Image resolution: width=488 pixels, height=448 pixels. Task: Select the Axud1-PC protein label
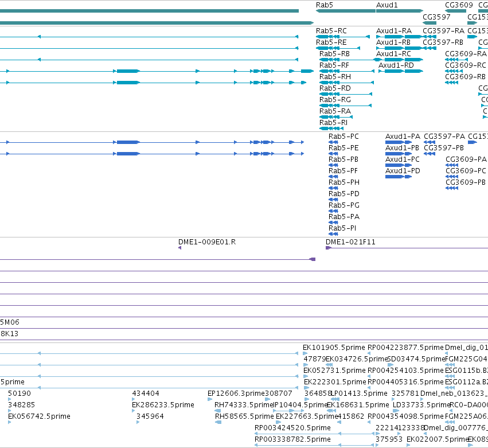pyautogui.click(x=403, y=159)
